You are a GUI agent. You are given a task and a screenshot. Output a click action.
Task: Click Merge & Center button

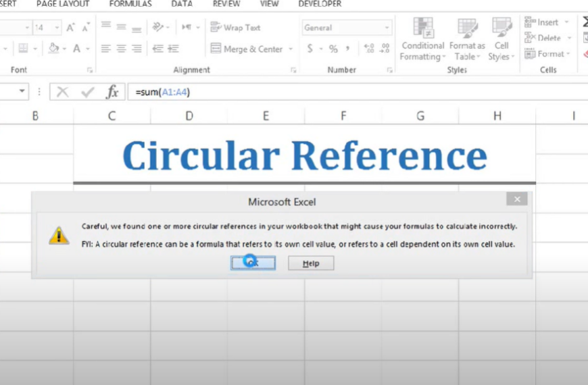pos(247,49)
